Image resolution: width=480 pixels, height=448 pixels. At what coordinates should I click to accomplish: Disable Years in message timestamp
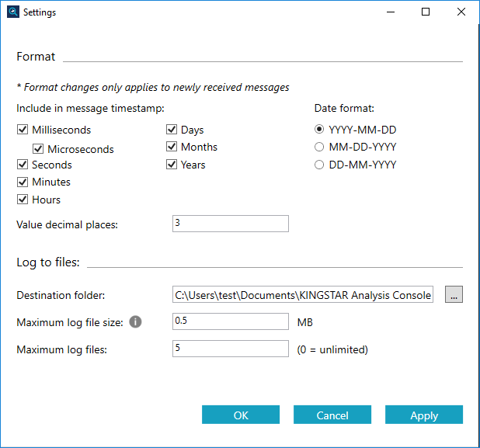pyautogui.click(x=172, y=165)
